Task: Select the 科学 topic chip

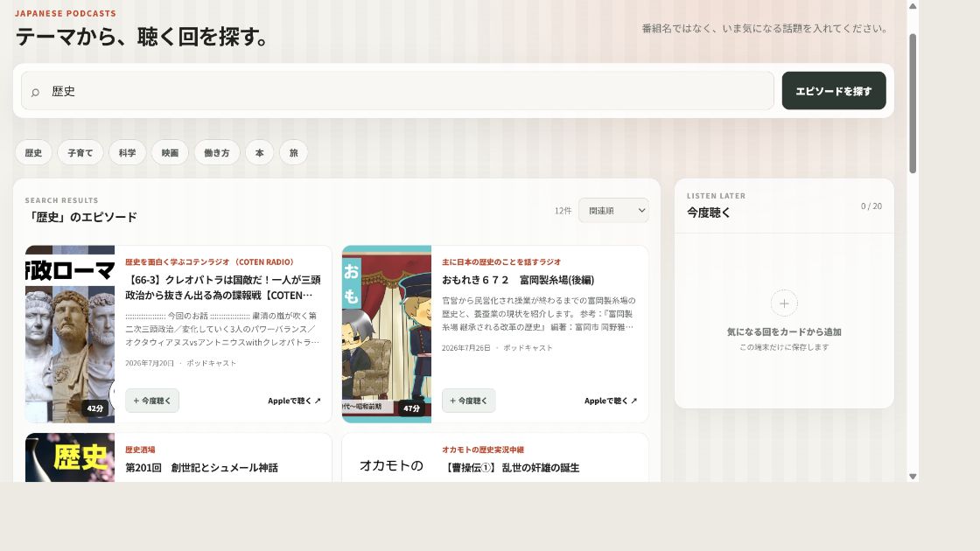Action: point(128,152)
